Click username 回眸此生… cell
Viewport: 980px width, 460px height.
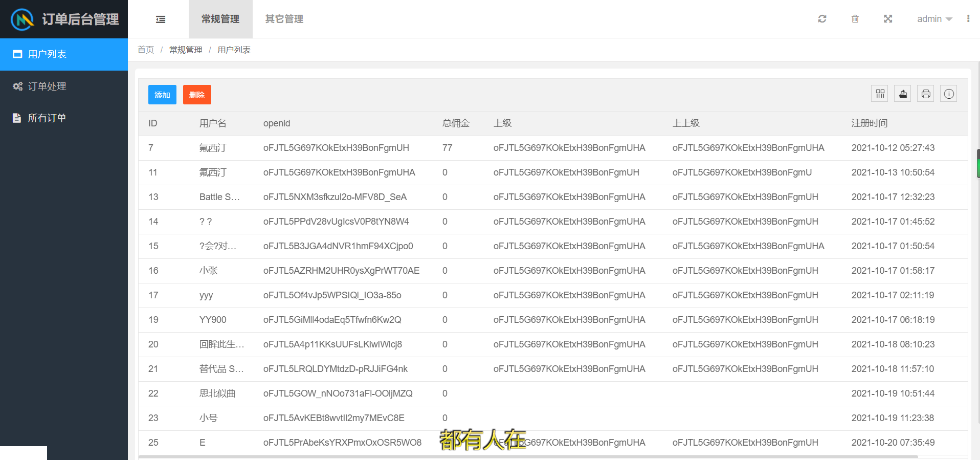pos(222,344)
